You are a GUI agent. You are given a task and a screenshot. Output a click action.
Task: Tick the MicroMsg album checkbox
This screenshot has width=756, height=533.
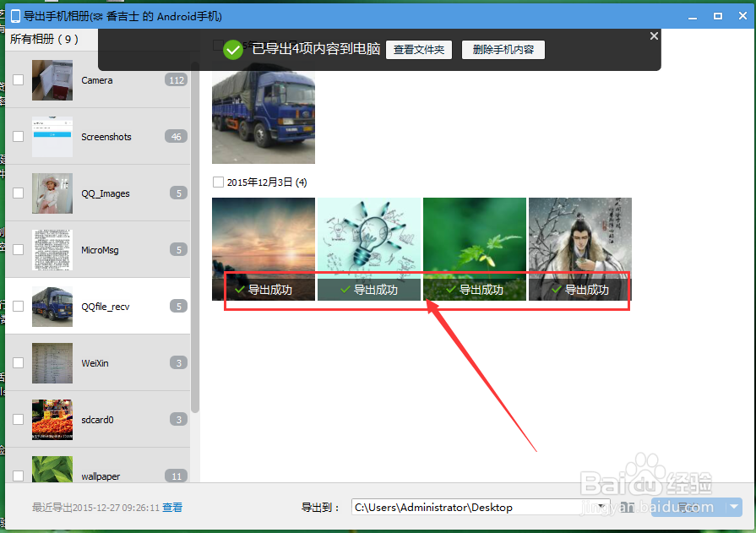[x=18, y=249]
